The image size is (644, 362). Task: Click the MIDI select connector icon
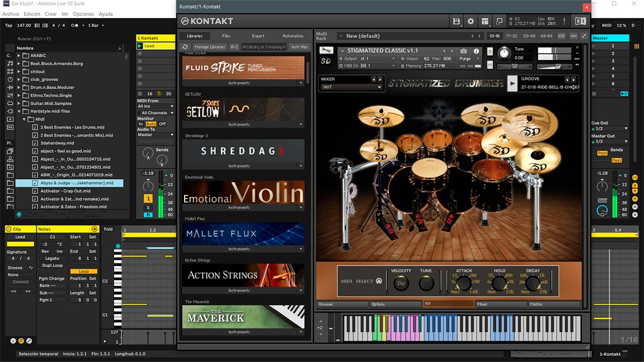point(379,281)
